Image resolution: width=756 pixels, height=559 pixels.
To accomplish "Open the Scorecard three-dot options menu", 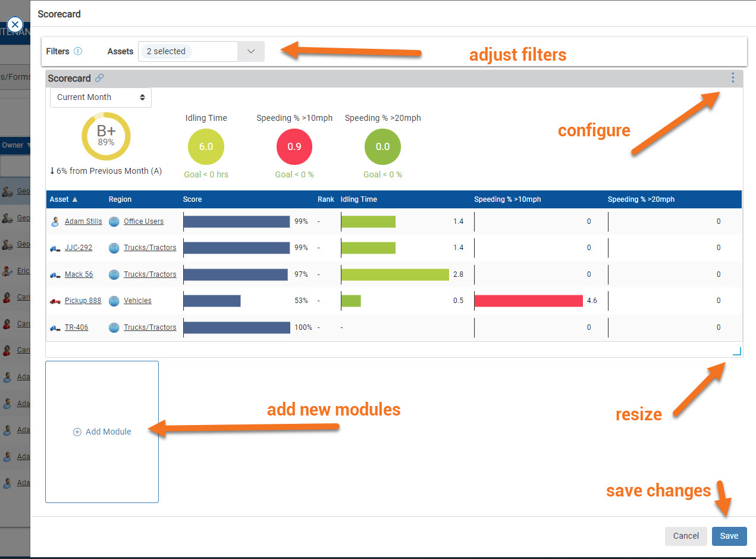I will coord(733,78).
